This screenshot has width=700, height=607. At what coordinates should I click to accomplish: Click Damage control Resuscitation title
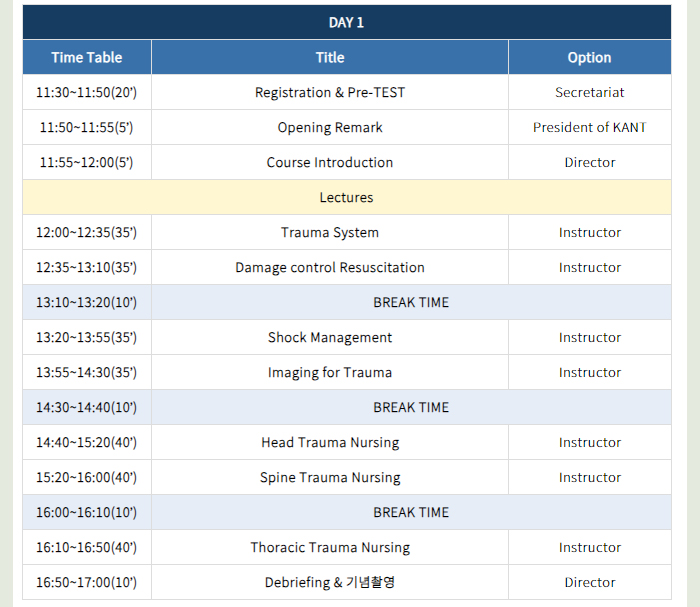(330, 267)
